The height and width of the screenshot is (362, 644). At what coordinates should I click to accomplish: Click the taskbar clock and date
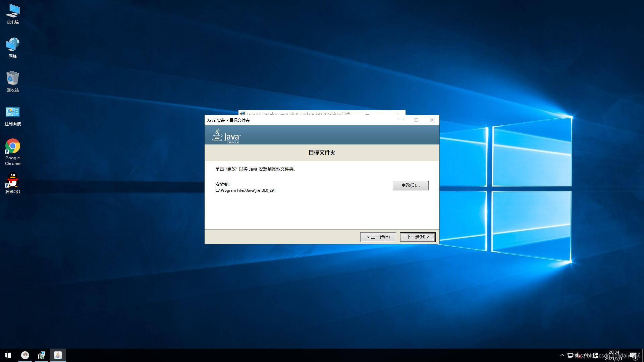(614, 355)
